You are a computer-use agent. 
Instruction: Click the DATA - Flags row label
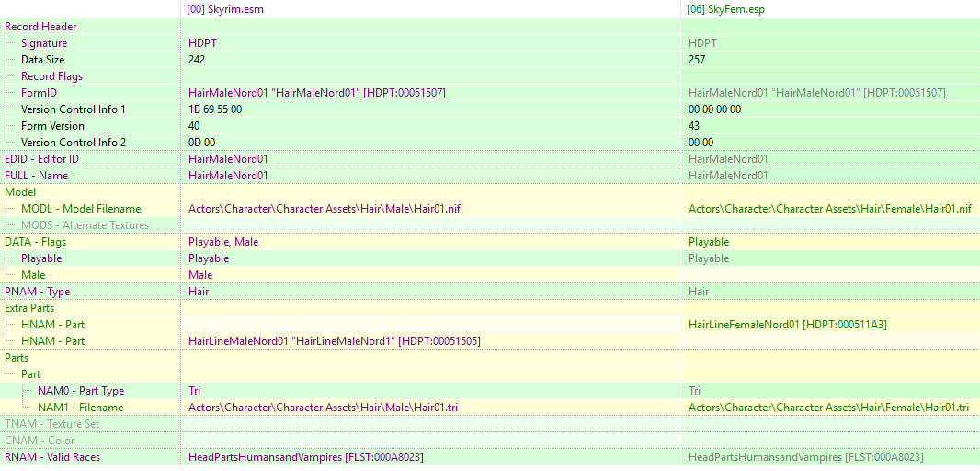35,241
